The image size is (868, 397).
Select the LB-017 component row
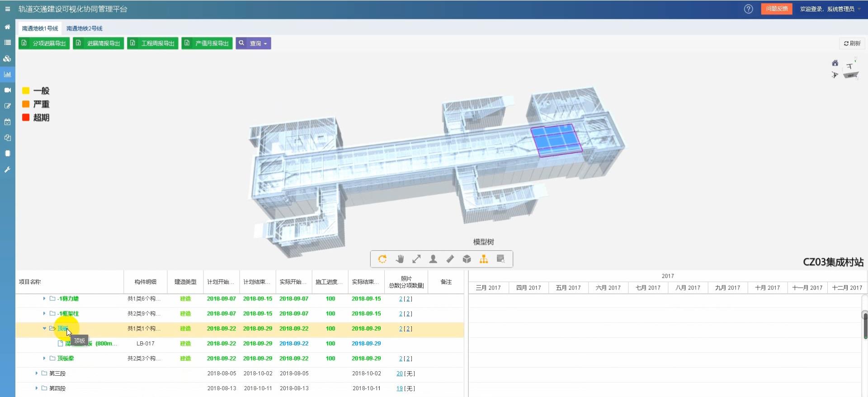[x=240, y=344]
